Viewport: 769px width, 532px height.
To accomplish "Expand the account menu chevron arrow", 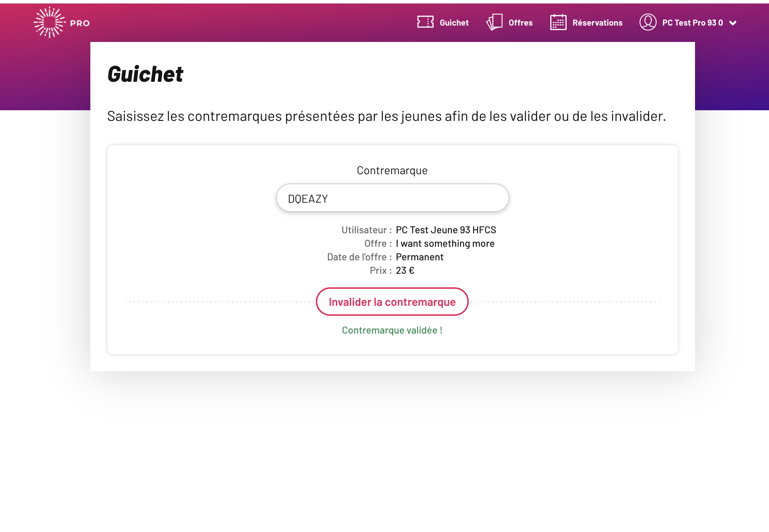I will pos(733,23).
